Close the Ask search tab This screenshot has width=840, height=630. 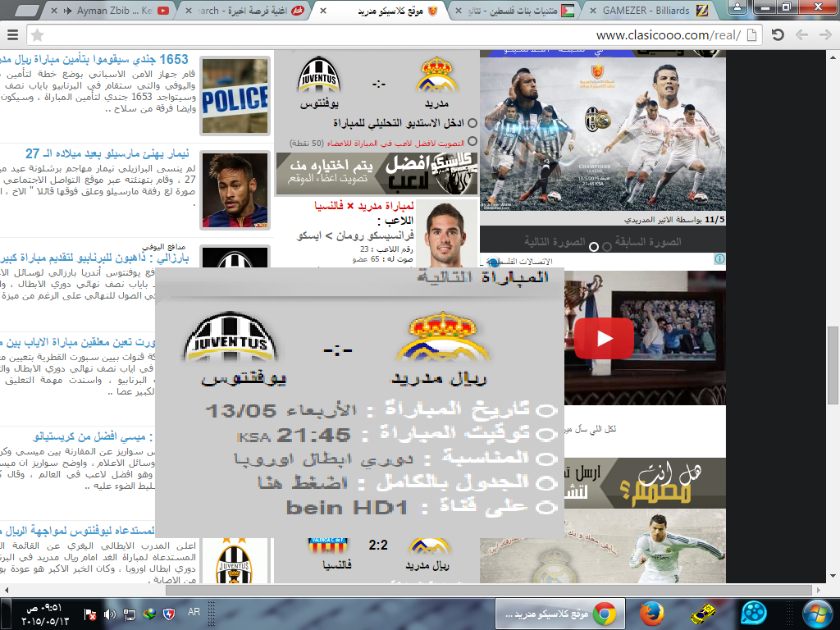click(189, 11)
